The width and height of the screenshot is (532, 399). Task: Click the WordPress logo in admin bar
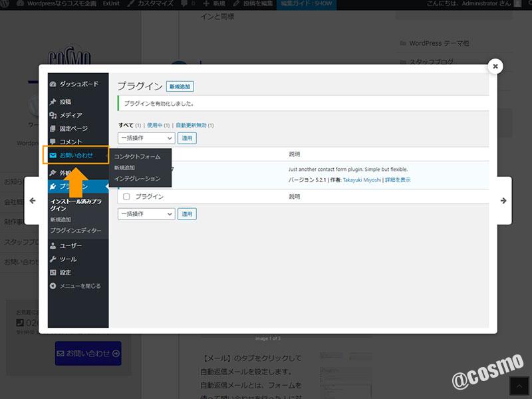pos(5,4)
